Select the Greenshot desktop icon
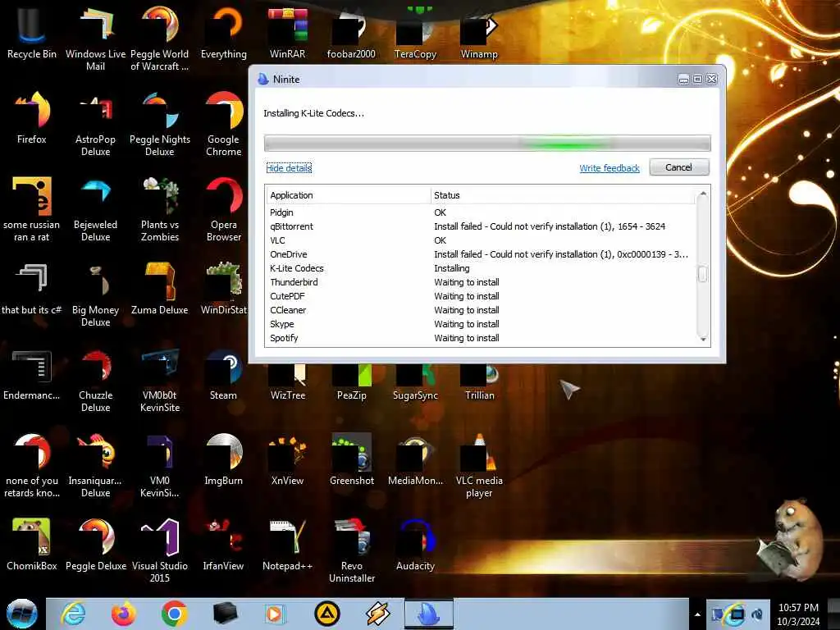This screenshot has width=840, height=630. click(351, 459)
